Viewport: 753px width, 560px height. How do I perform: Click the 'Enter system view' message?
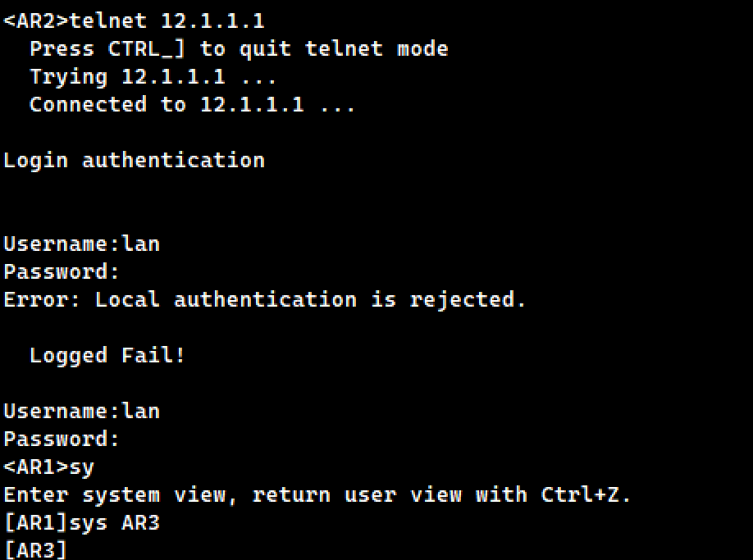317,494
